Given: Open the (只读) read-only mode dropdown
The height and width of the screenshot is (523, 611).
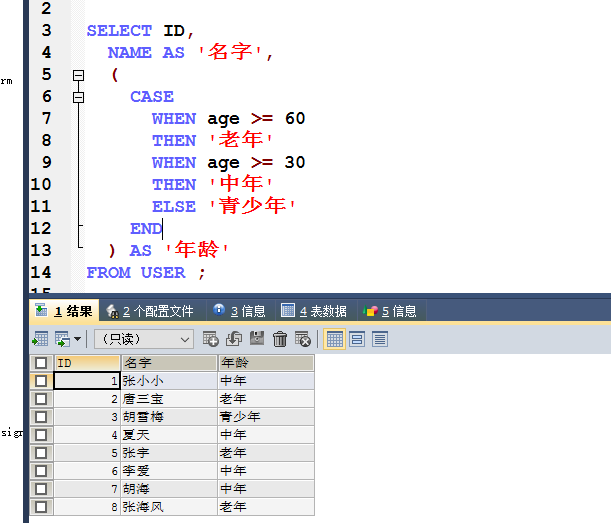Looking at the screenshot, I should click(x=144, y=339).
